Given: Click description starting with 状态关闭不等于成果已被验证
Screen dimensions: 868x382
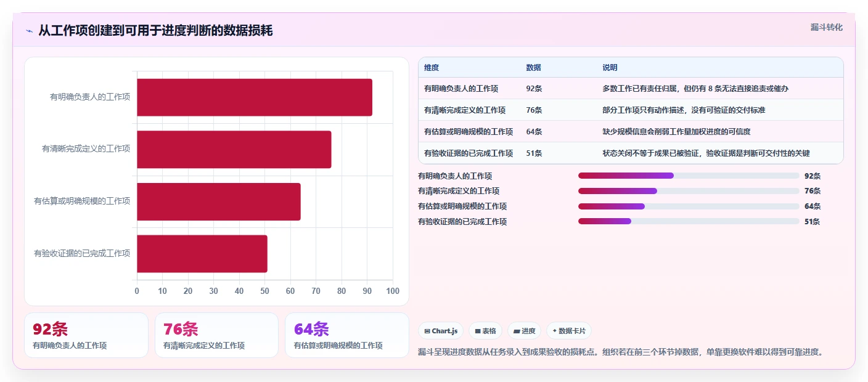Looking at the screenshot, I should tap(706, 153).
